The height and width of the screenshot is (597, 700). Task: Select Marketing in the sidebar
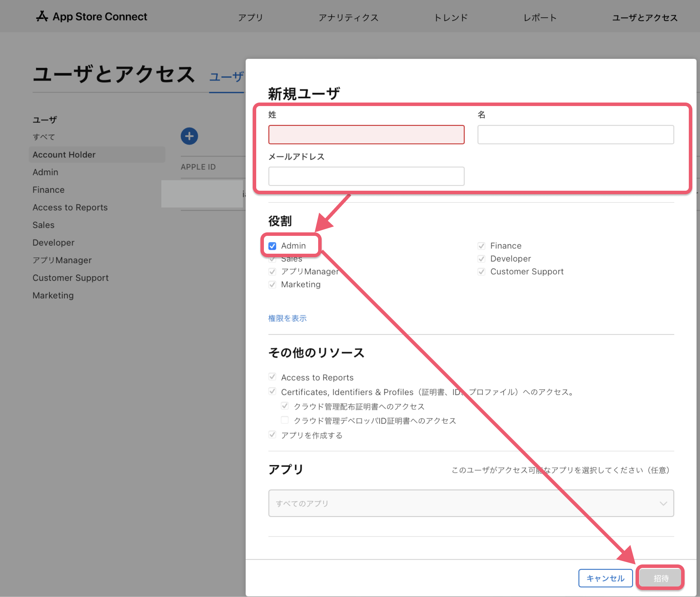pyautogui.click(x=53, y=295)
